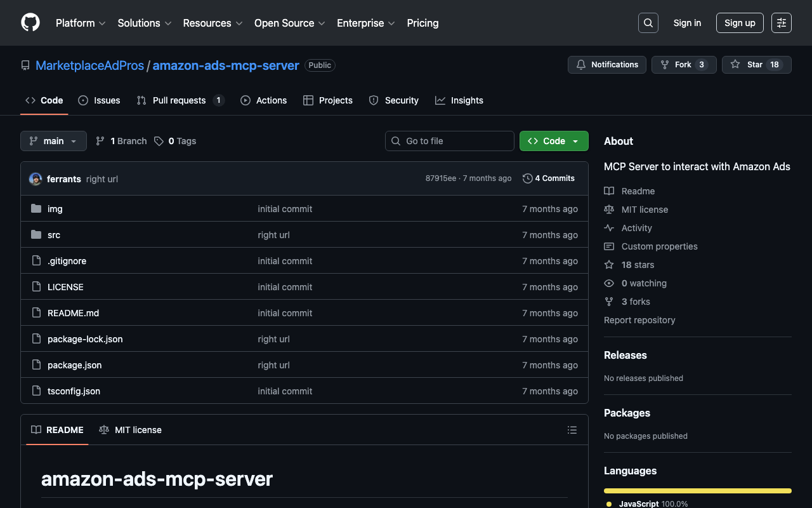Star the amazon-ads-mcp-server repository

756,65
